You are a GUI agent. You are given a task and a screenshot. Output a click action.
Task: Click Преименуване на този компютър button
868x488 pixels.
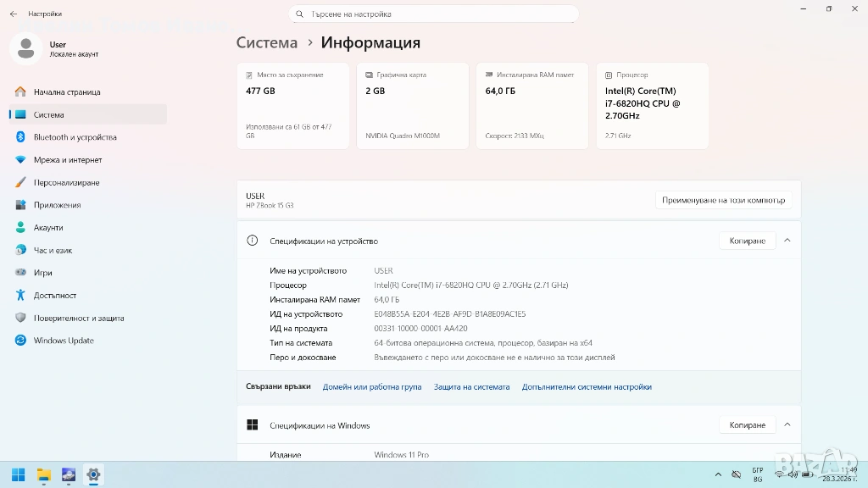[x=724, y=201]
